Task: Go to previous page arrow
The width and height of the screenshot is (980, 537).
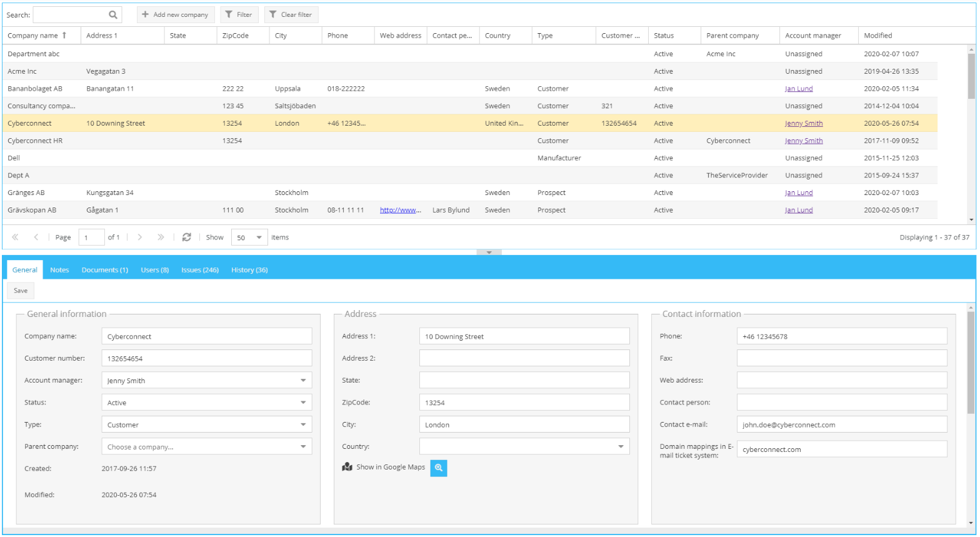Action: pos(36,237)
